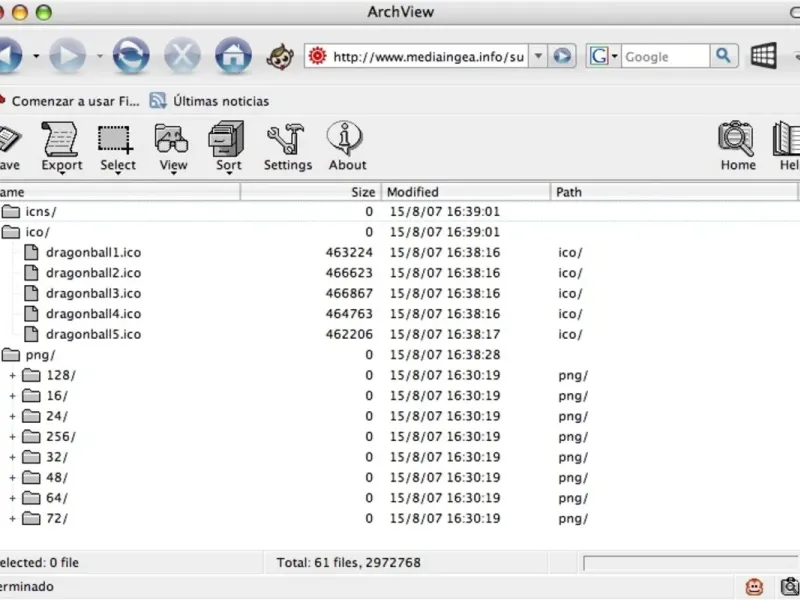Expand the 128/ folder

[12, 376]
